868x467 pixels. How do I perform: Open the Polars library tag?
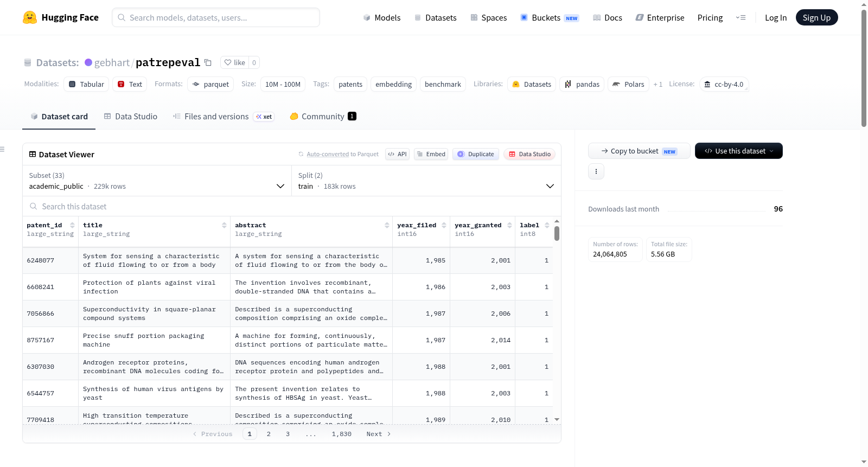pyautogui.click(x=628, y=84)
